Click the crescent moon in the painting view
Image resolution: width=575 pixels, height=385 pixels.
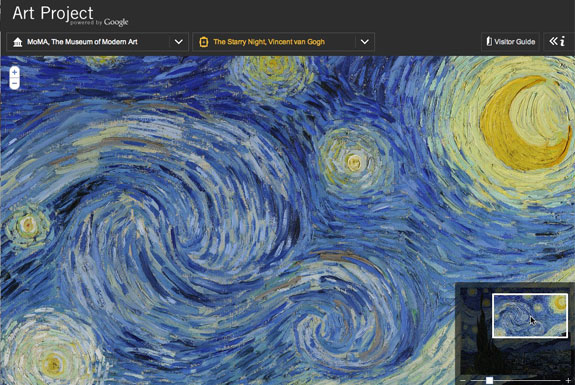tap(526, 123)
